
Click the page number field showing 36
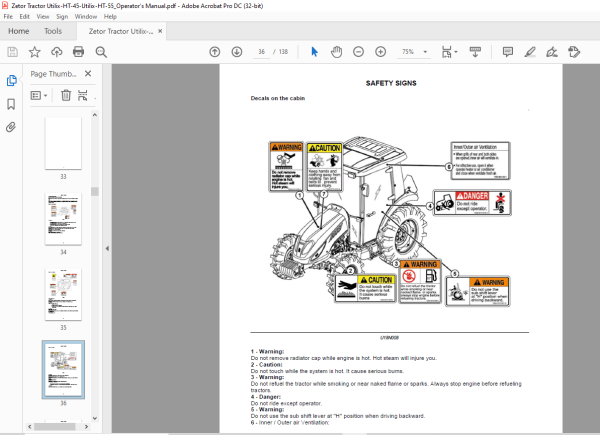261,52
